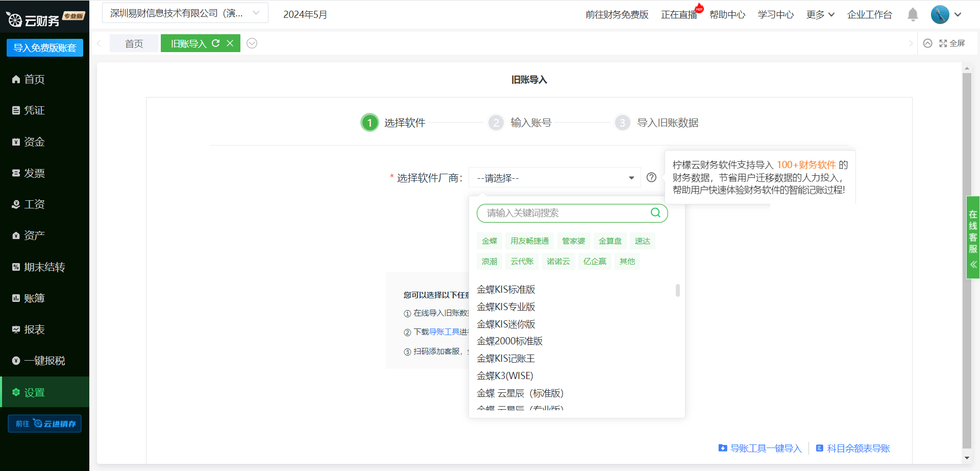The image size is (980, 471).
Task: Click 科目余额表导账 link
Action: (x=853, y=448)
